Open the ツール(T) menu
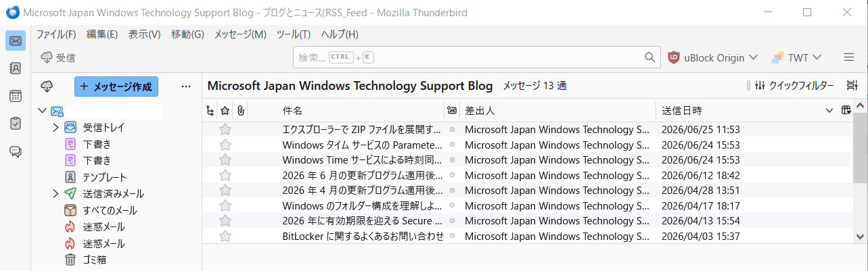The width and height of the screenshot is (868, 271). (294, 34)
